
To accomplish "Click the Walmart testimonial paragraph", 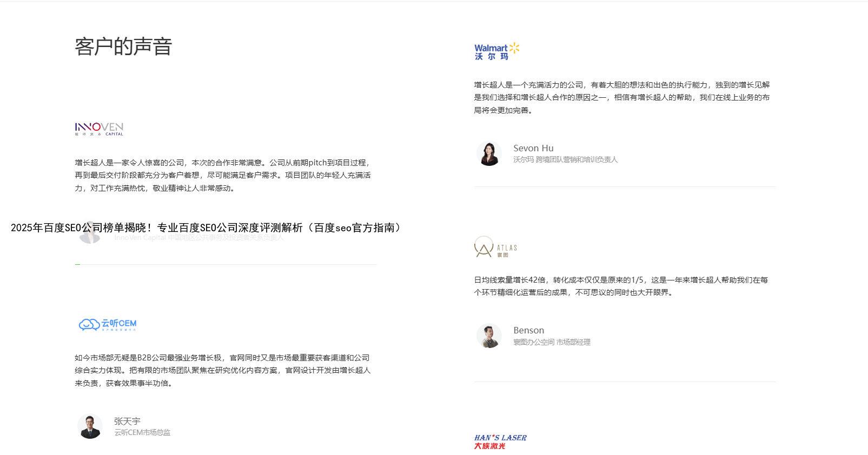I will pyautogui.click(x=622, y=97).
